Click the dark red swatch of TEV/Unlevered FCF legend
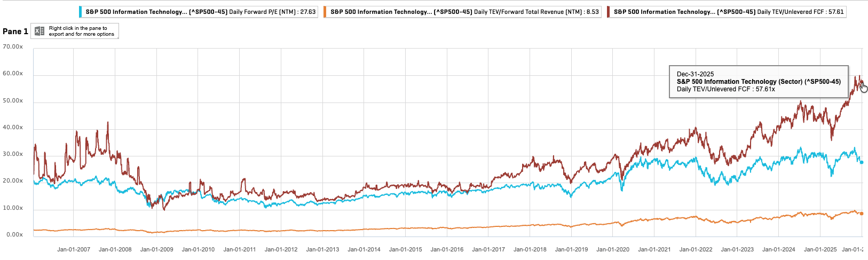Viewport: 868px width, 260px height. [x=609, y=12]
